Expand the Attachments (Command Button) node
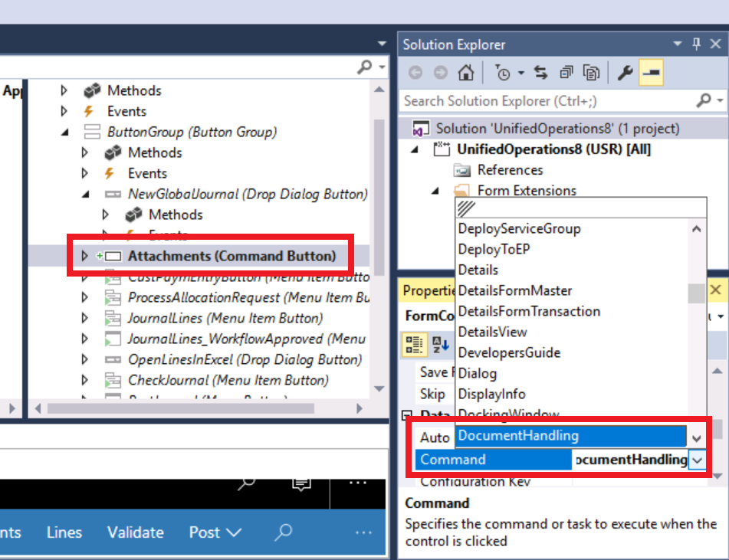Screen dimensions: 729x560 pyautogui.click(x=84, y=256)
